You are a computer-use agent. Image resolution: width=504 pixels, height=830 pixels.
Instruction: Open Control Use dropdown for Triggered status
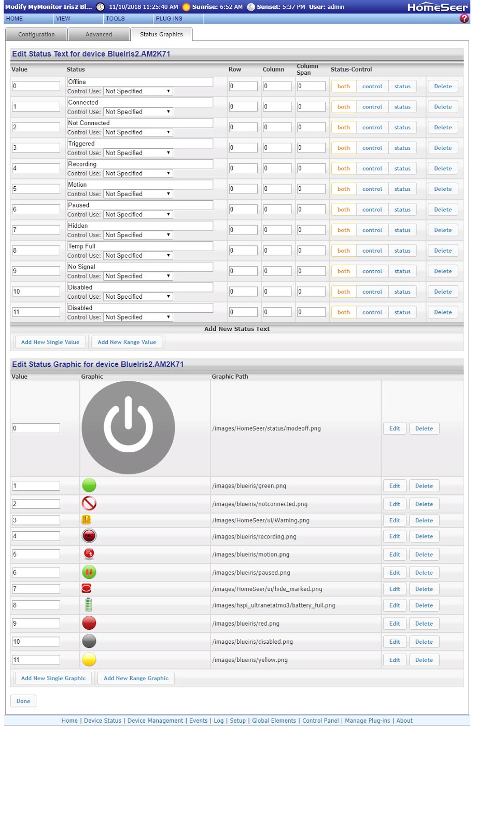tap(138, 153)
